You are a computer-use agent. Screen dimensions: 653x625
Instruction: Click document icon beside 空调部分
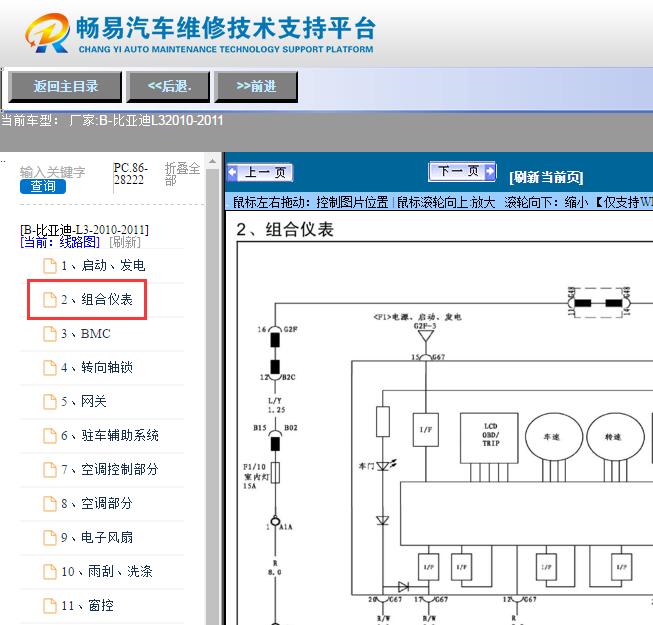(x=50, y=504)
